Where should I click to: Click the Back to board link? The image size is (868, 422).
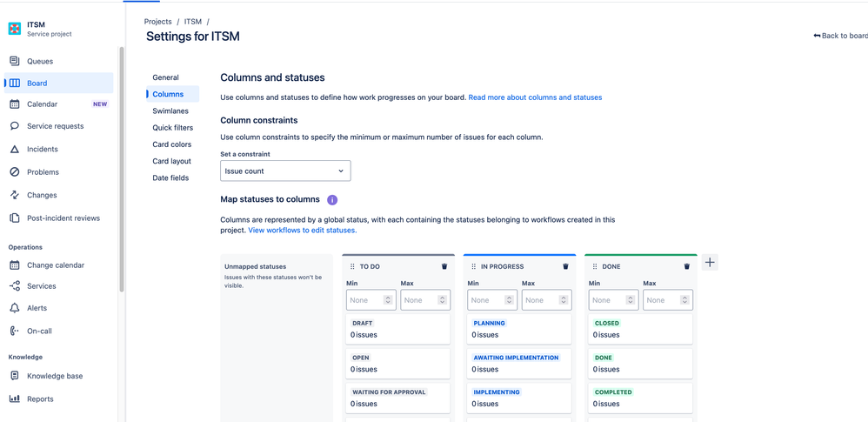pyautogui.click(x=840, y=36)
